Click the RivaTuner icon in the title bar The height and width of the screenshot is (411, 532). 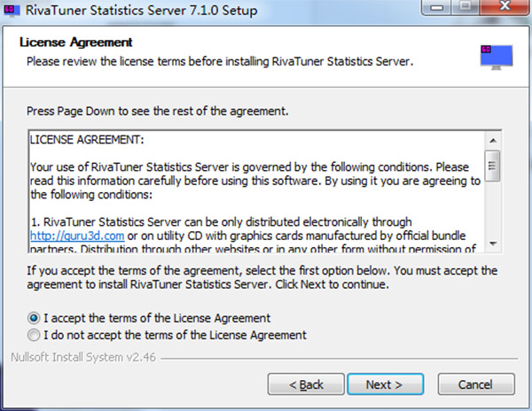click(9, 12)
